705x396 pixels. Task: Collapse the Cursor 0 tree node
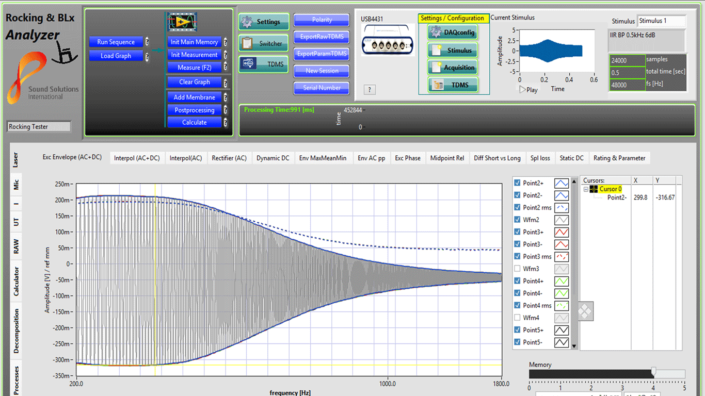(x=586, y=189)
